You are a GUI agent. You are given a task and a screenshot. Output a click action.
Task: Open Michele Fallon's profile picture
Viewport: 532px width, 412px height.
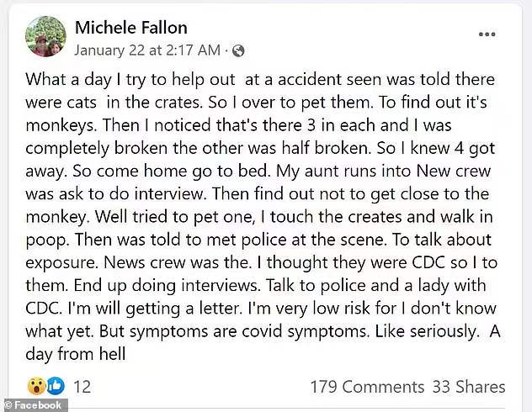click(x=45, y=37)
